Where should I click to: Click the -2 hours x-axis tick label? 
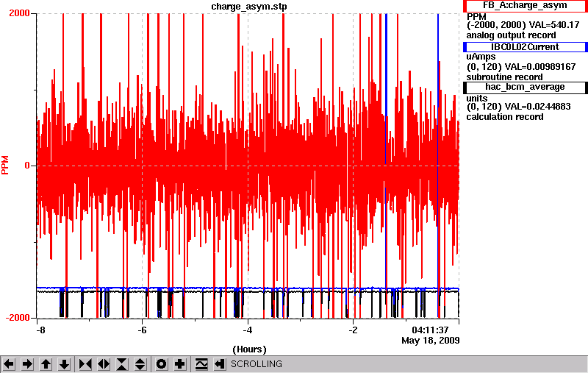pyautogui.click(x=354, y=330)
